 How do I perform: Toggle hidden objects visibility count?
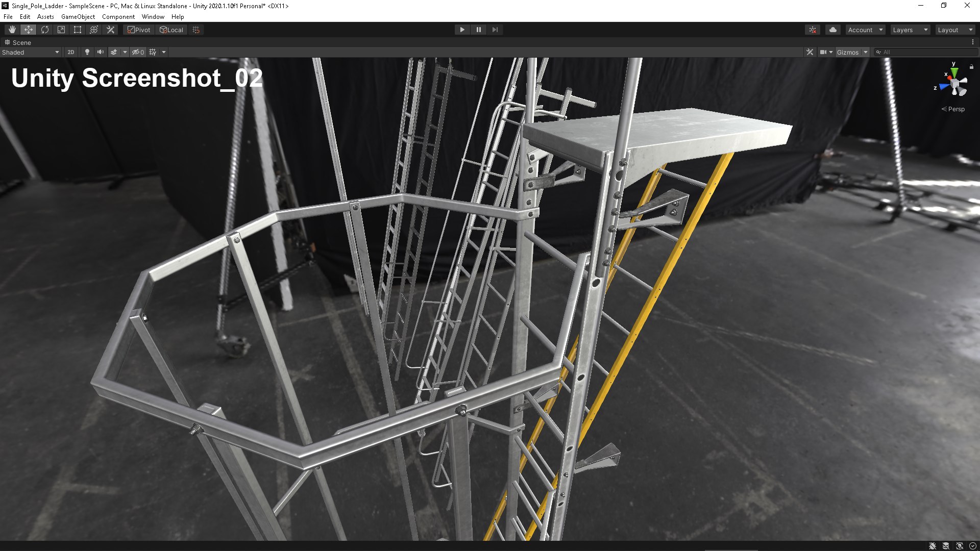[x=138, y=52]
